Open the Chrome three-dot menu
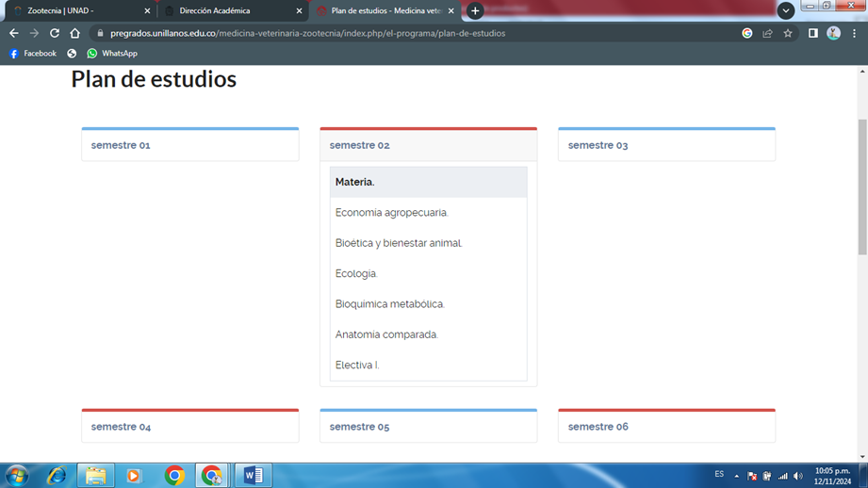The image size is (868, 488). (x=854, y=33)
